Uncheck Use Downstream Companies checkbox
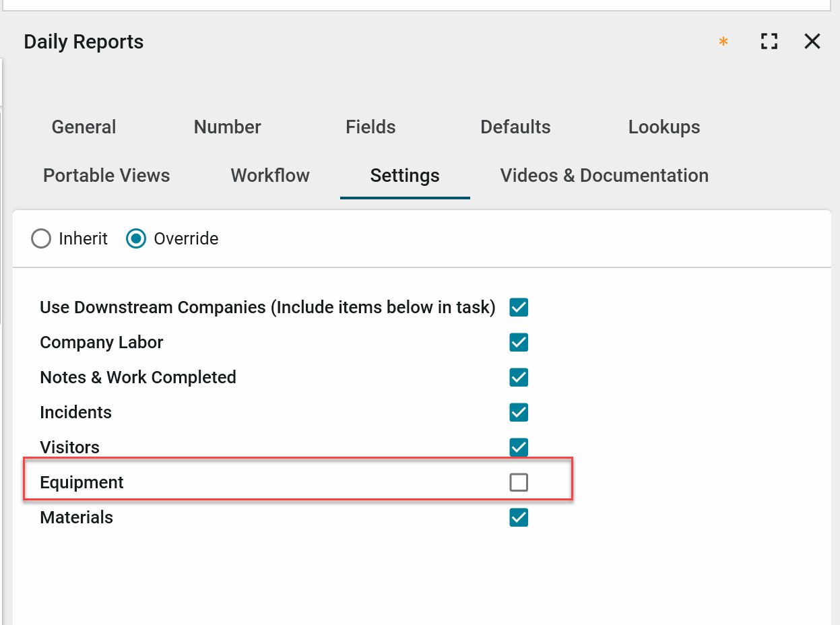The image size is (840, 625). click(519, 308)
